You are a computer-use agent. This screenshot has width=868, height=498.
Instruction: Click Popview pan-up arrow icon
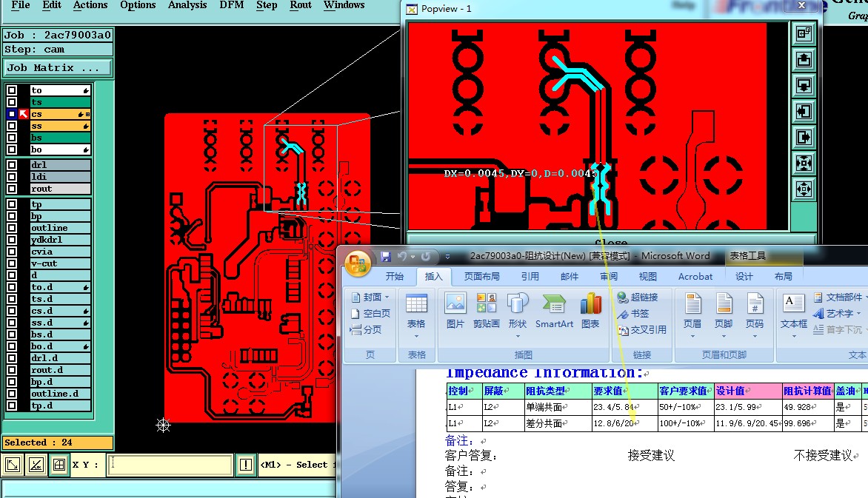point(804,59)
